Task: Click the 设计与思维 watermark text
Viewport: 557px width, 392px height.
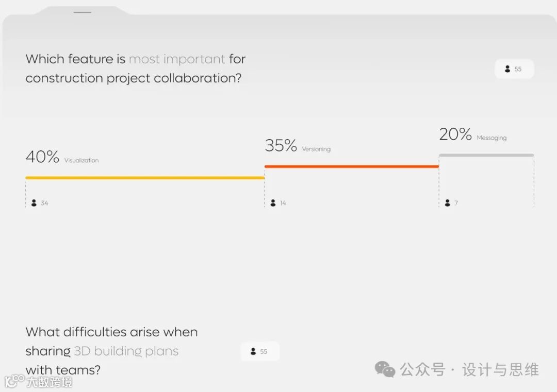Action: coord(500,369)
